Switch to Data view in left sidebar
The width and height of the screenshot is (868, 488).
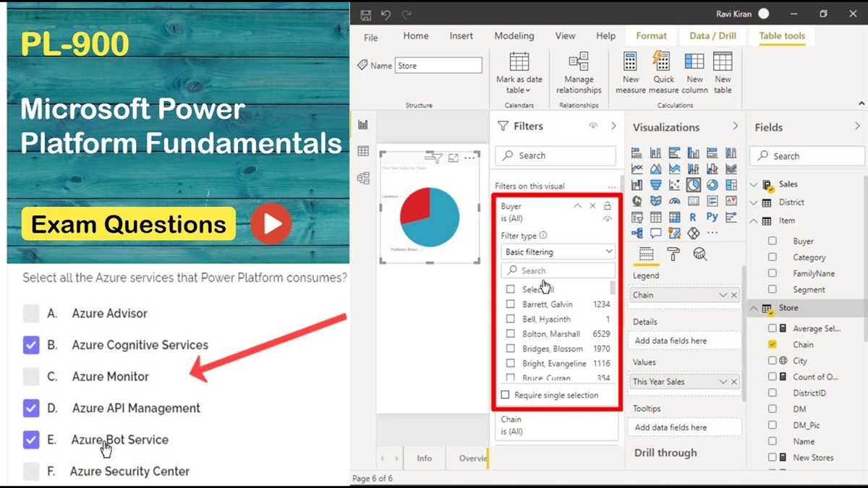pyautogui.click(x=363, y=151)
